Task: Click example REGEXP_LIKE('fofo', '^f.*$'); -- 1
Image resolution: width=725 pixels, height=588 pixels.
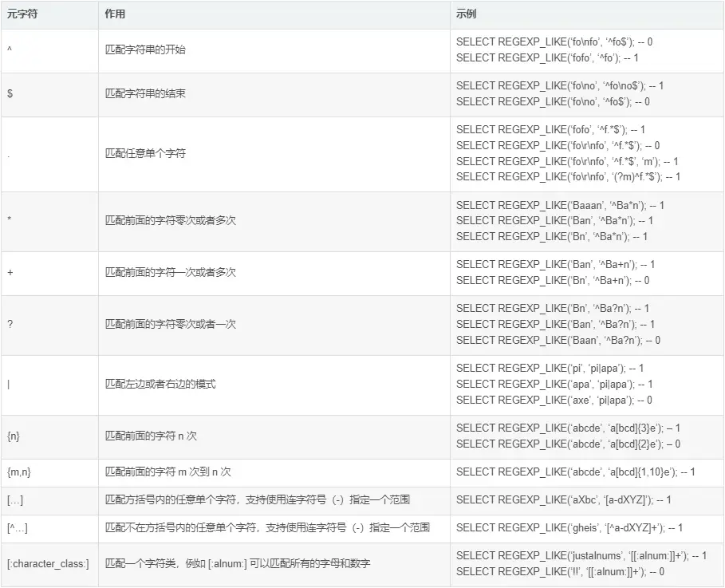Action: click(550, 129)
